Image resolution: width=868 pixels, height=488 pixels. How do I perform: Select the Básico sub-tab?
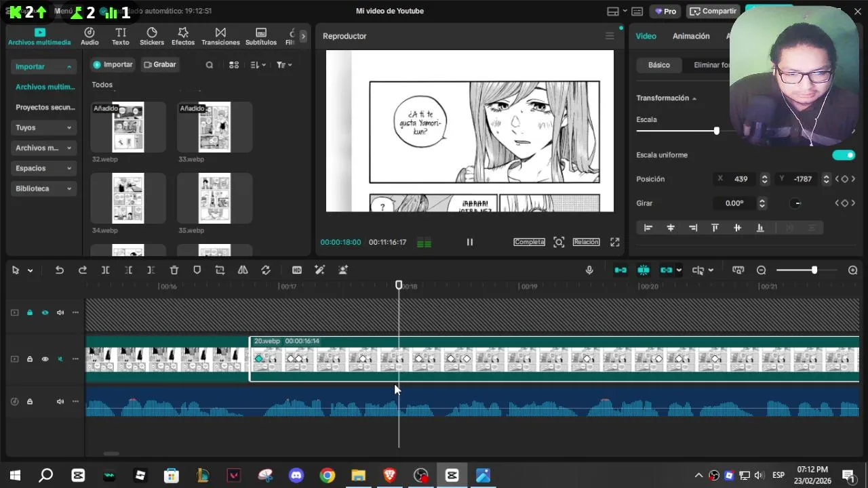[659, 65]
